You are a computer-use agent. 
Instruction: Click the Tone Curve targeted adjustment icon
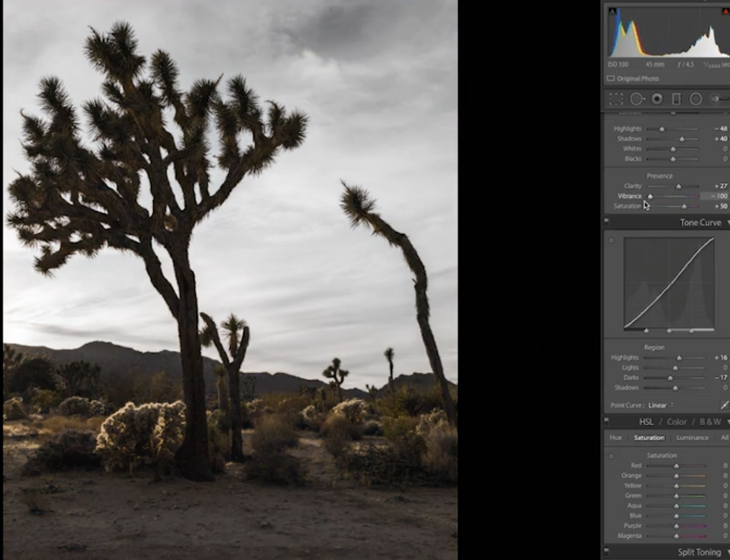611,241
